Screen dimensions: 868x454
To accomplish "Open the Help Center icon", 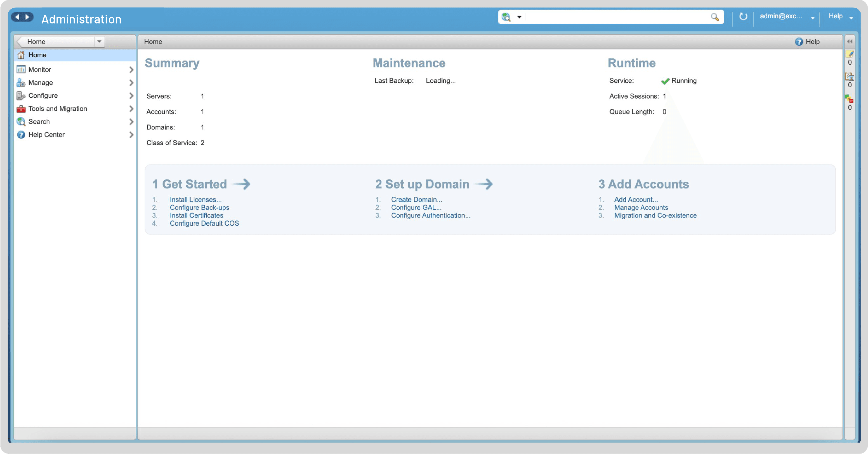I will [21, 134].
